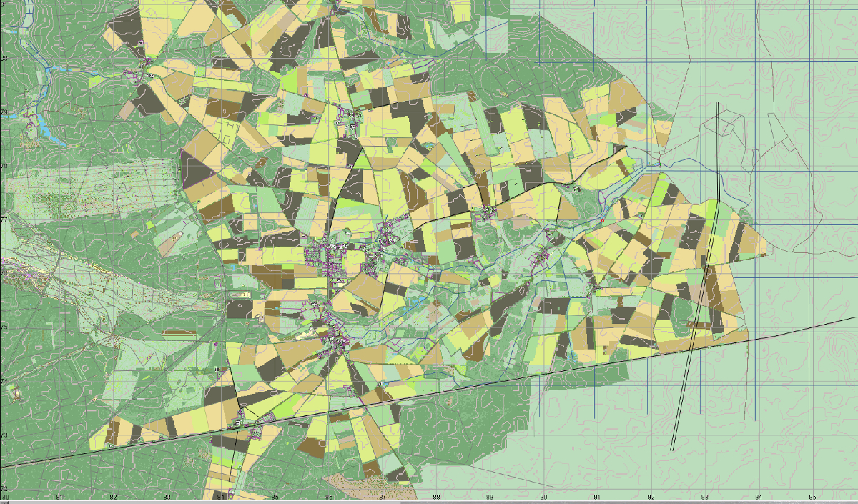Select grid number 88 on bottom axis
The height and width of the screenshot is (504, 858).
coord(436,497)
